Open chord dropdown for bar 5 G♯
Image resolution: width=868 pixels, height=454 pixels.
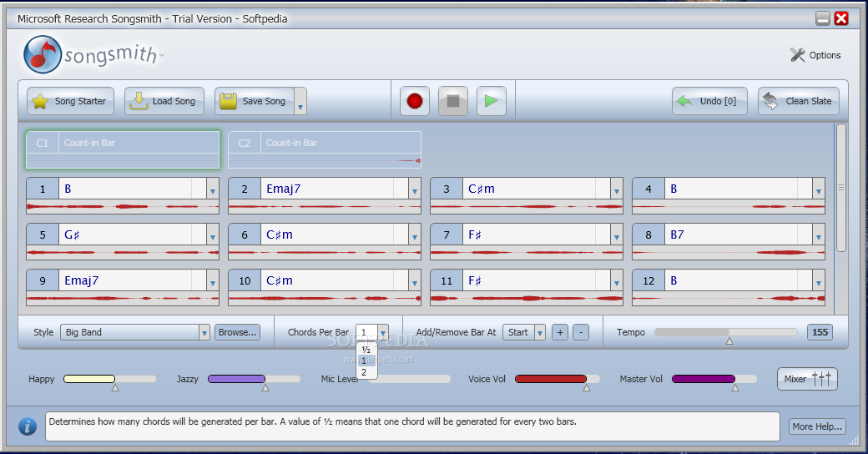tap(213, 235)
